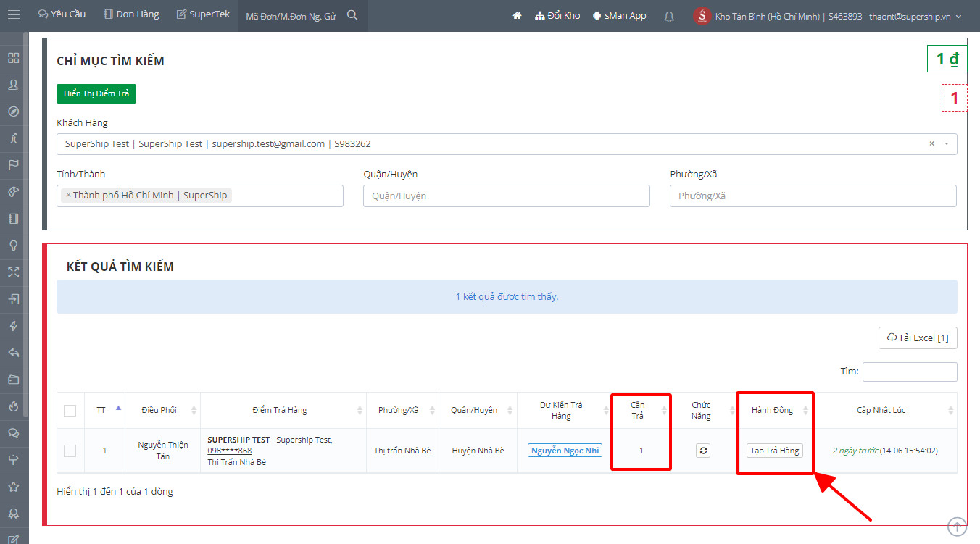Click the green 1 đ counter box
The width and height of the screenshot is (980, 544).
click(947, 59)
